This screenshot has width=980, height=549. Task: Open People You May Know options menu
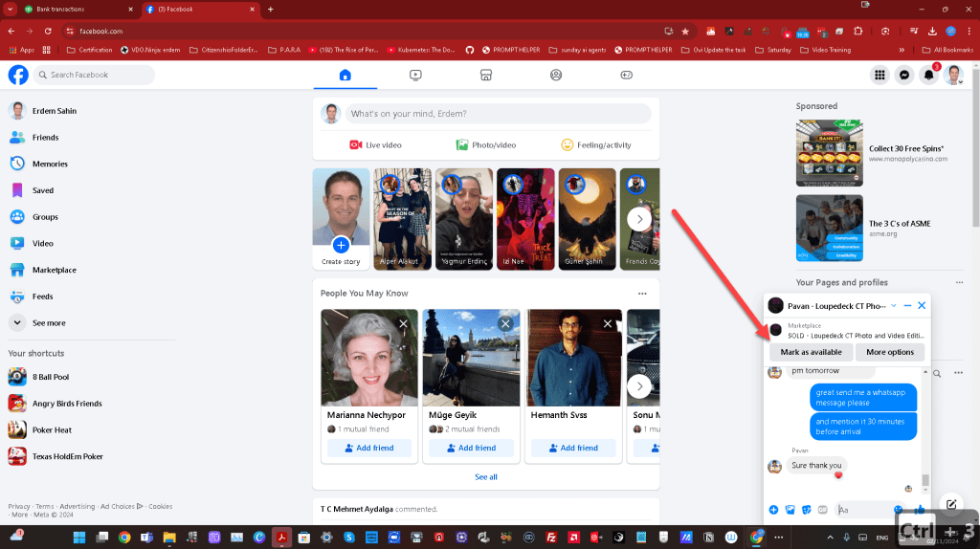642,294
